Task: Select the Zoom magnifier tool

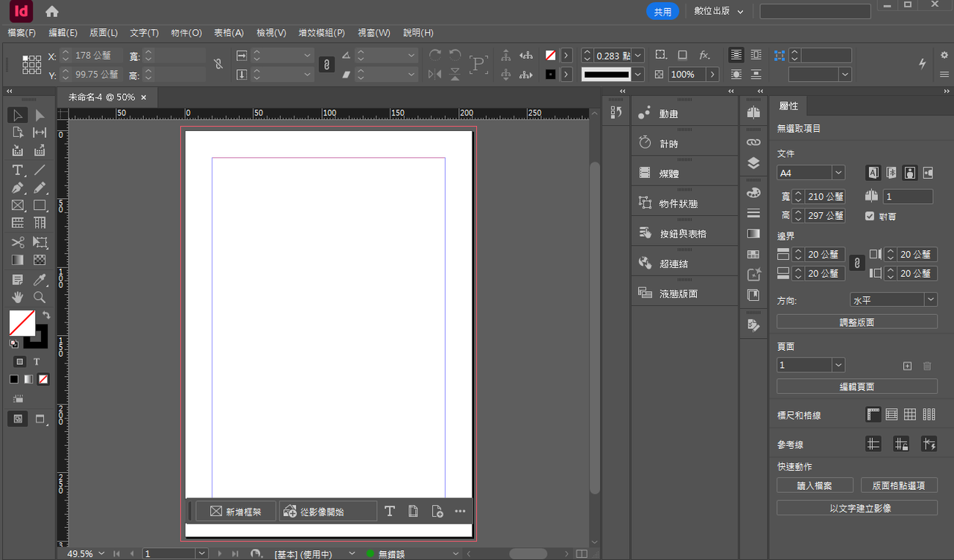Action: point(40,297)
